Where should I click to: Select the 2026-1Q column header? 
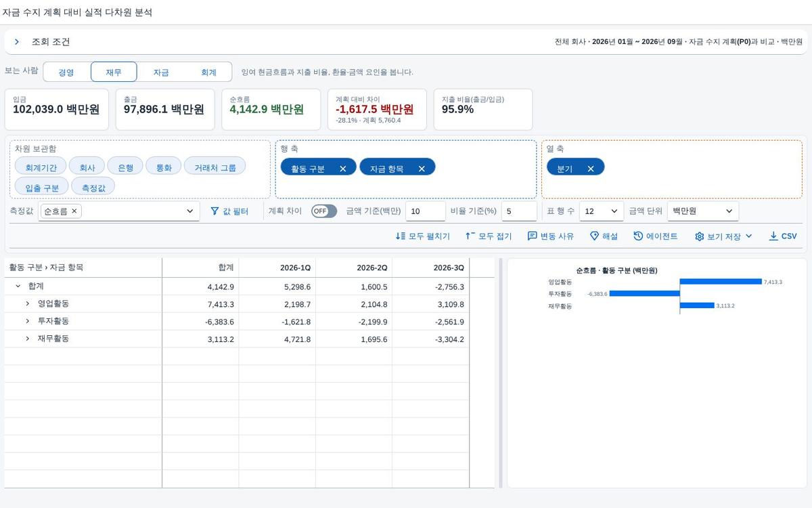[277, 268]
